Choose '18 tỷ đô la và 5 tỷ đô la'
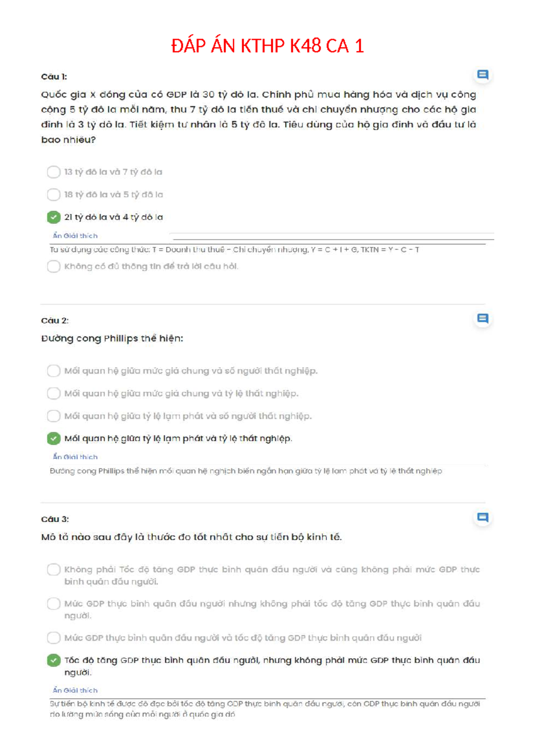The height and width of the screenshot is (756, 535). 53,195
